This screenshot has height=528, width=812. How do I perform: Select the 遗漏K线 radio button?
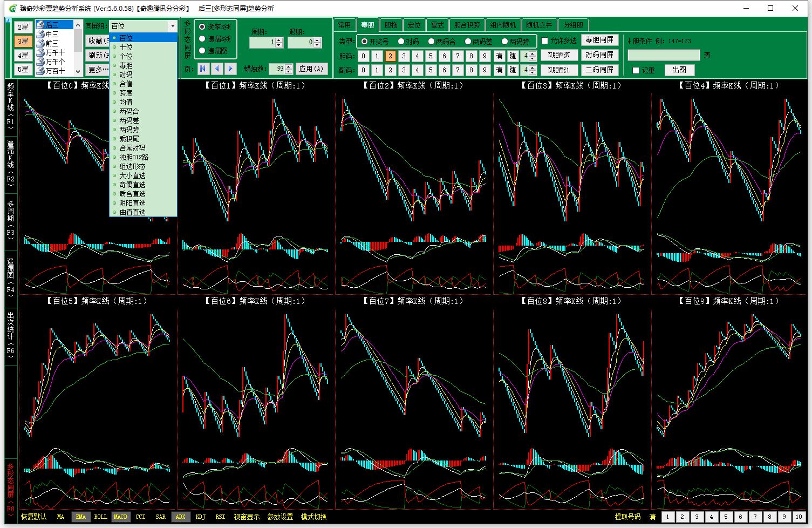pyautogui.click(x=203, y=39)
